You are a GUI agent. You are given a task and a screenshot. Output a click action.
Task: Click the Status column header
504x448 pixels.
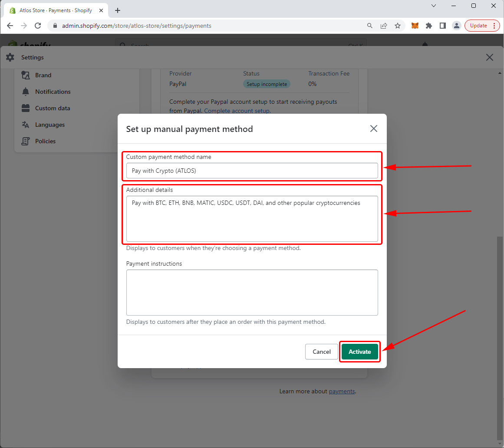251,74
